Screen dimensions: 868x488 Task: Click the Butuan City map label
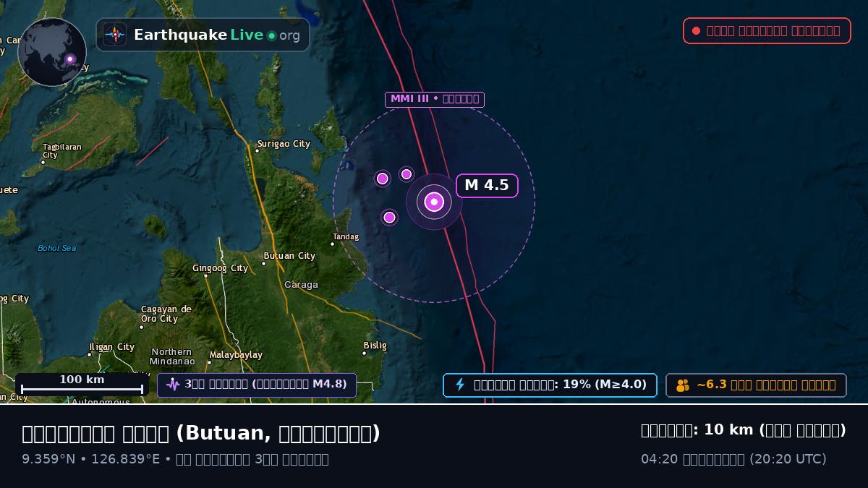click(289, 256)
